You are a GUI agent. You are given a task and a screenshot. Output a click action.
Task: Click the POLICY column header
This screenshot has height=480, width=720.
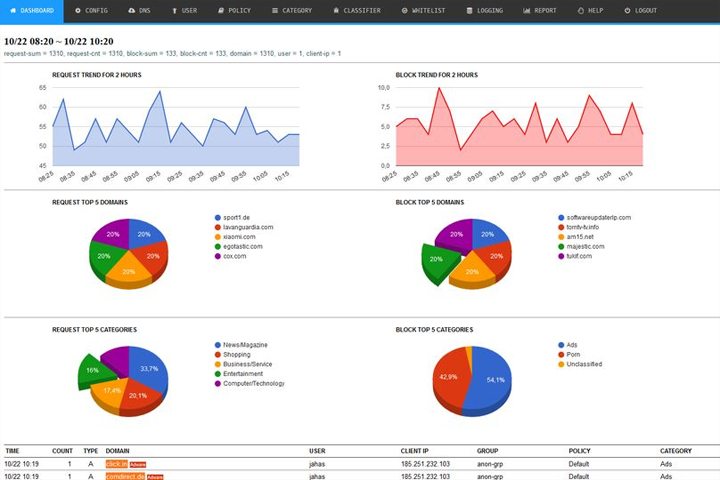(579, 451)
